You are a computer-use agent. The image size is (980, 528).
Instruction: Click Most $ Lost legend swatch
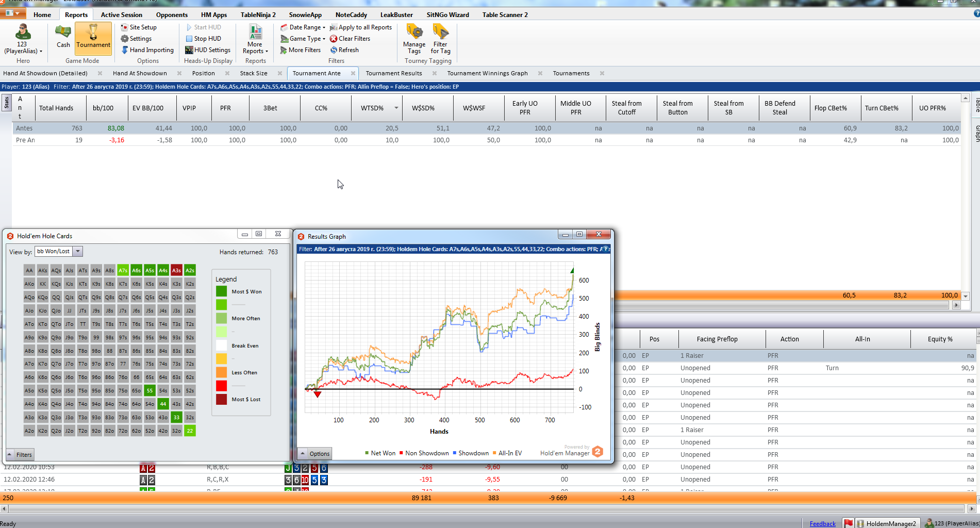[x=222, y=399]
